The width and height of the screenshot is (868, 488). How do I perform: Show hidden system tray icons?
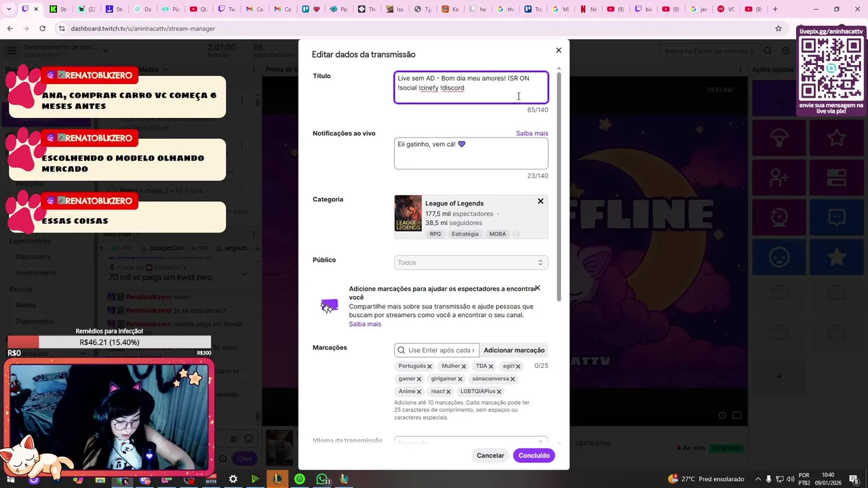(x=758, y=479)
